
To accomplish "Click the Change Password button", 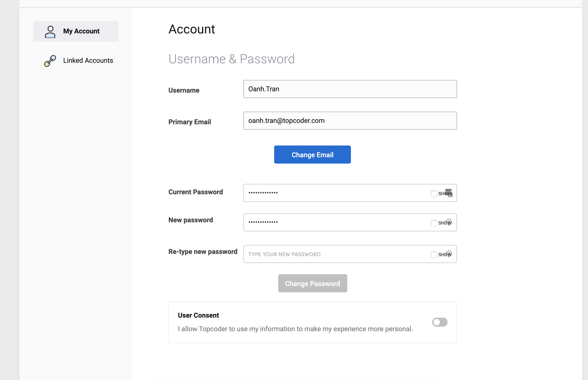I will [313, 284].
